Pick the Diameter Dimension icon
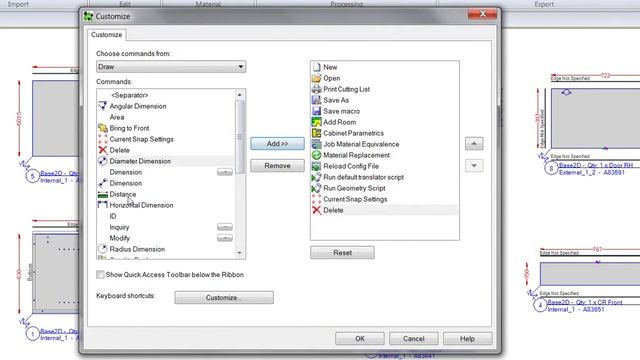 (x=102, y=161)
